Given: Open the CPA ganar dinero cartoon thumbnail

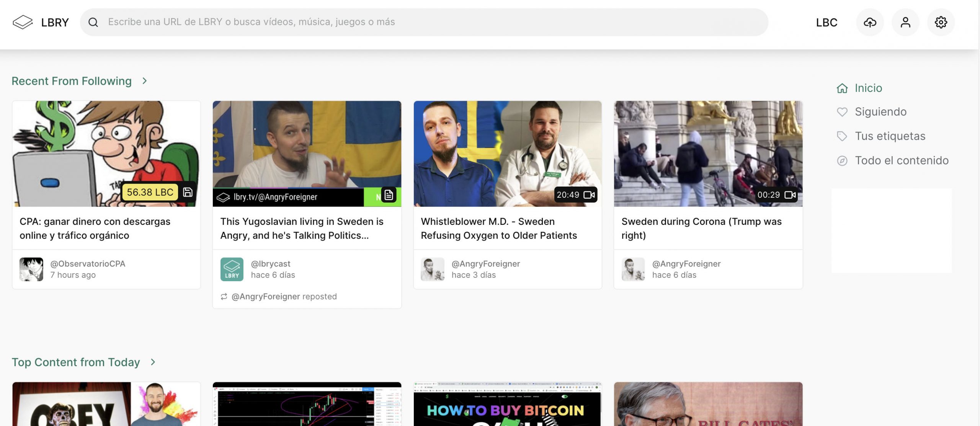Looking at the screenshot, I should 106,154.
